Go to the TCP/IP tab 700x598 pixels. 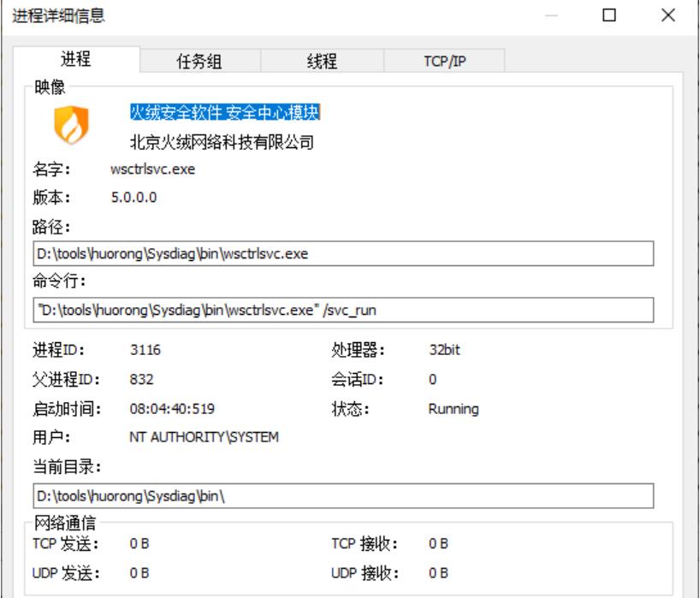(445, 61)
